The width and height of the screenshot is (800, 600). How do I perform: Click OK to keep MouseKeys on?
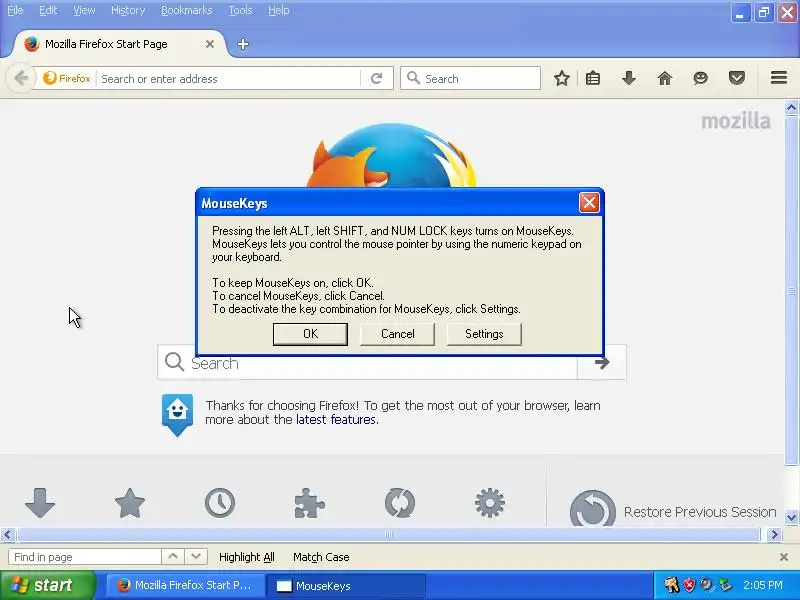tap(310, 334)
